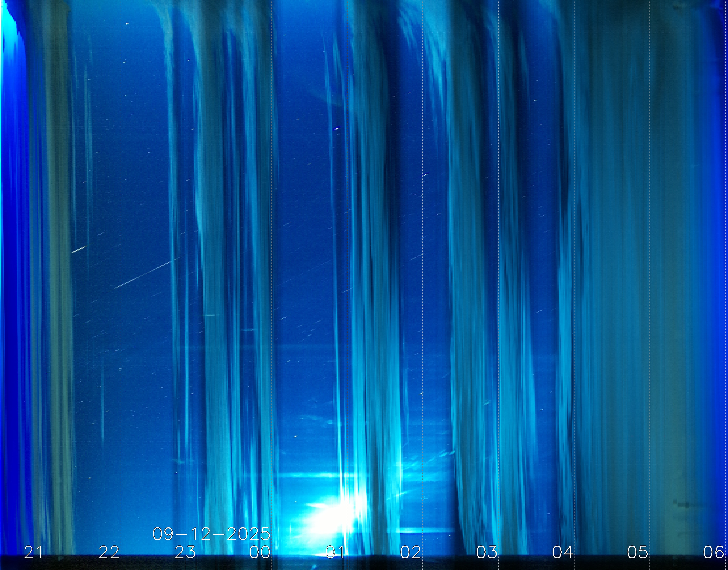Click the 00 midnight hour label
This screenshot has height=570, width=728.
click(x=260, y=552)
